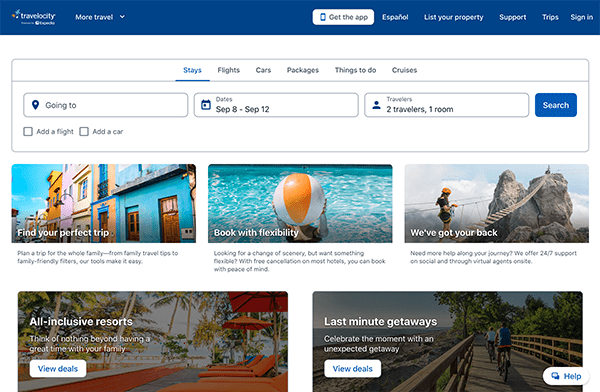Click the blue Search button
The width and height of the screenshot is (600, 392).
[x=556, y=105]
